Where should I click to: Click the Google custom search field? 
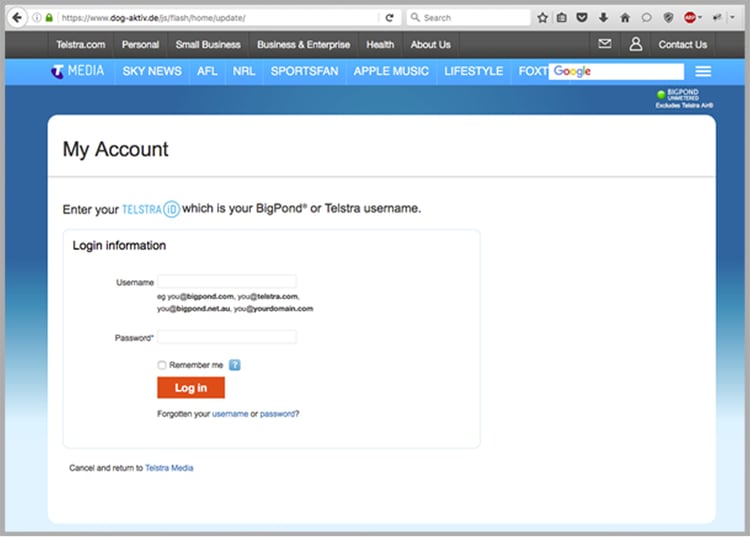616,71
